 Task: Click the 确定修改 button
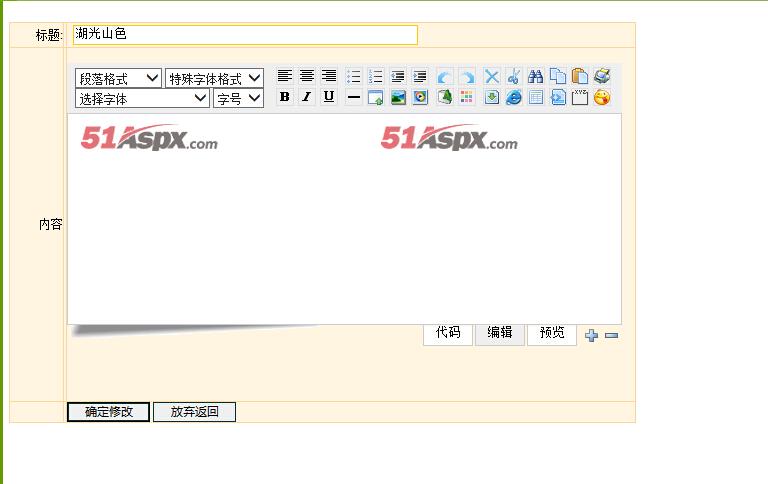(x=108, y=412)
